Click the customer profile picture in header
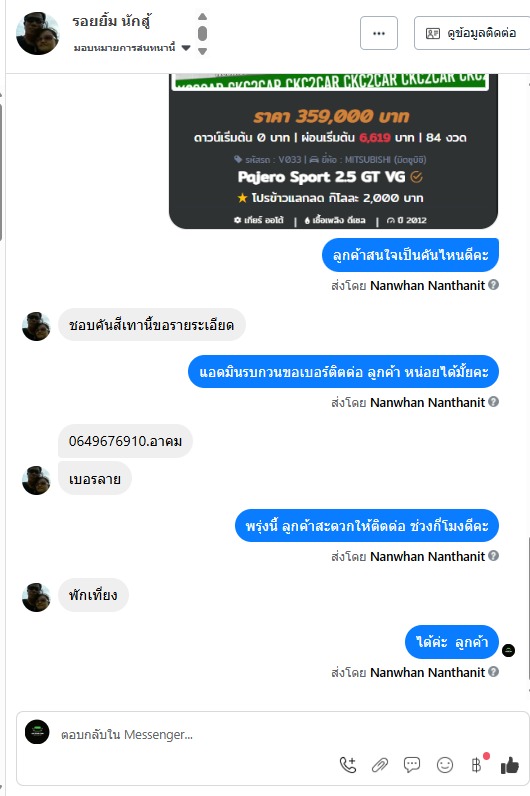Viewport: 530px width, 796px height. tap(38, 34)
